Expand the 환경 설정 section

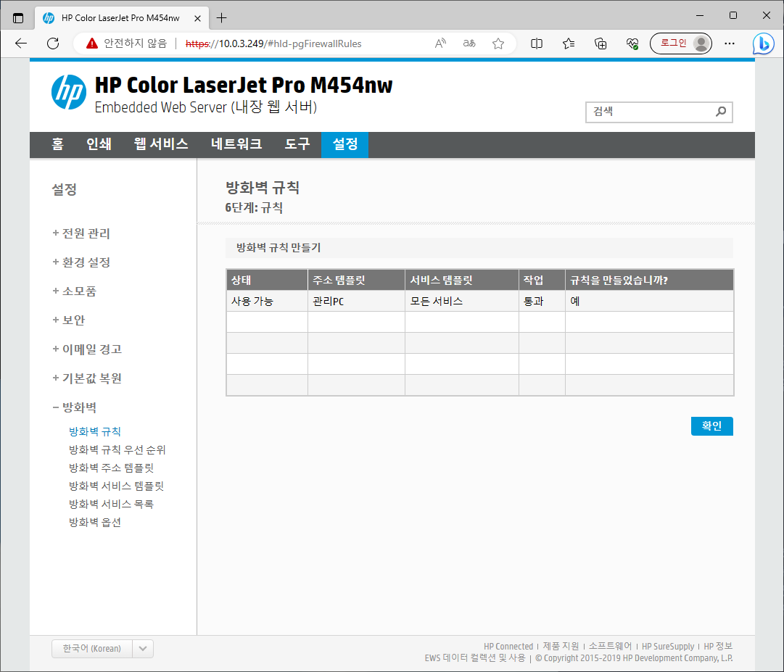[81, 262]
